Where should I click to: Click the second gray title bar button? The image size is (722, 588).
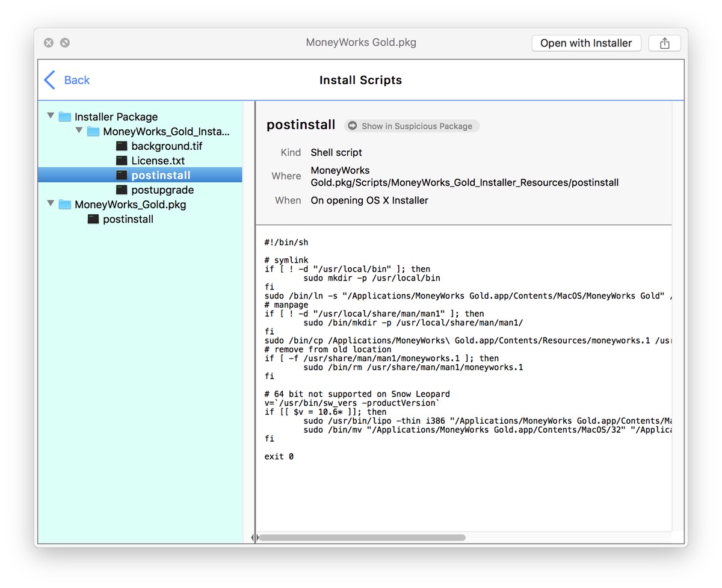65,43
